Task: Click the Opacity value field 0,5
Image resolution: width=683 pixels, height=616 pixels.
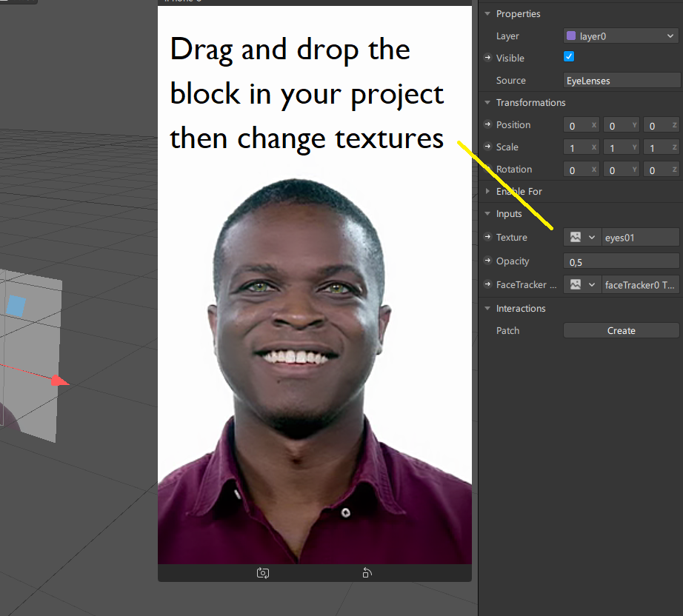Action: tap(622, 261)
